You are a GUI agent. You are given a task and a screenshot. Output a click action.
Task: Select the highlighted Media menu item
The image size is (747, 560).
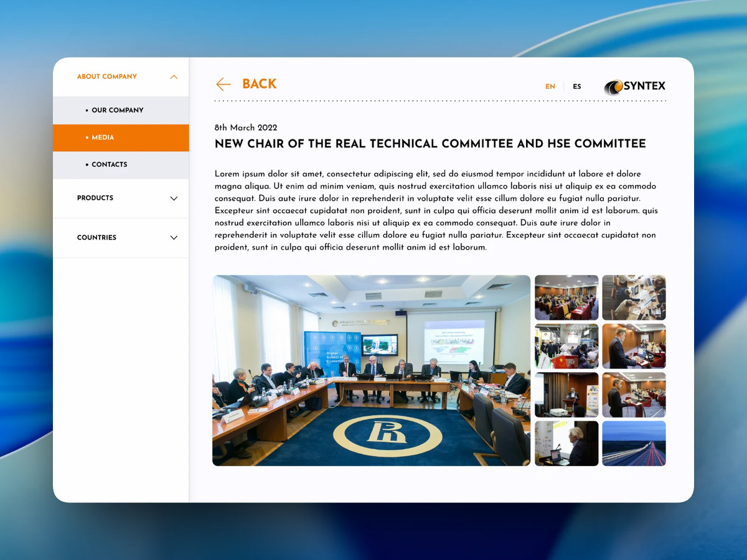121,138
